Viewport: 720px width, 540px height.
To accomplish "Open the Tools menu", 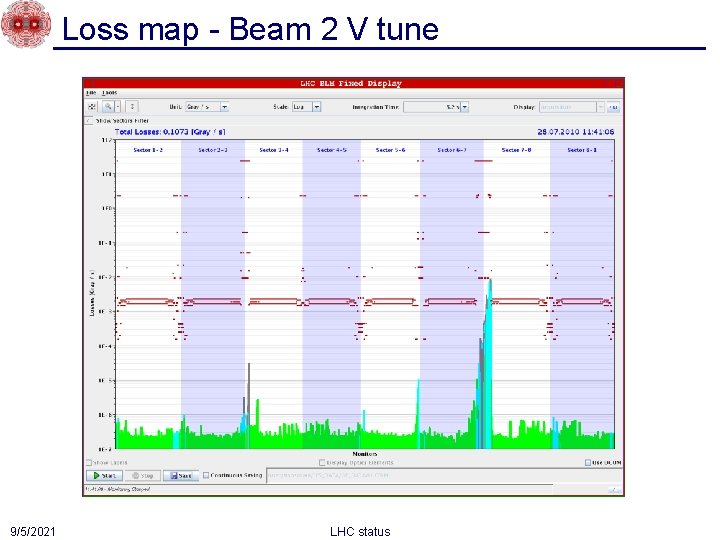I will click(109, 93).
